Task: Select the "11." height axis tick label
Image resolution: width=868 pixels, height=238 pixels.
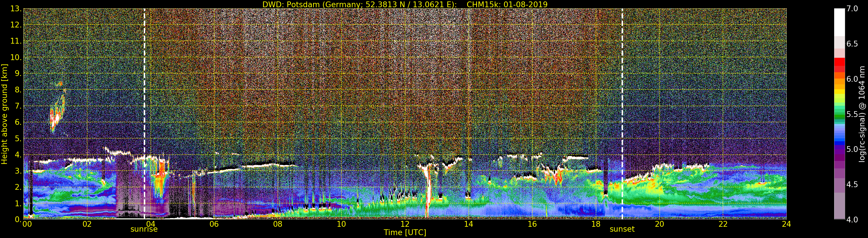Action: pos(16,41)
